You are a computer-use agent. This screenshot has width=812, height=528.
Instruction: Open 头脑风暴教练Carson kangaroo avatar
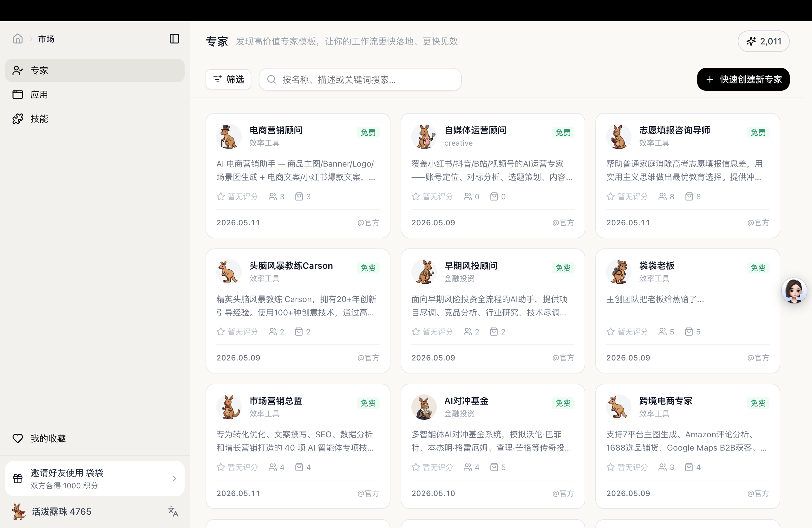229,272
